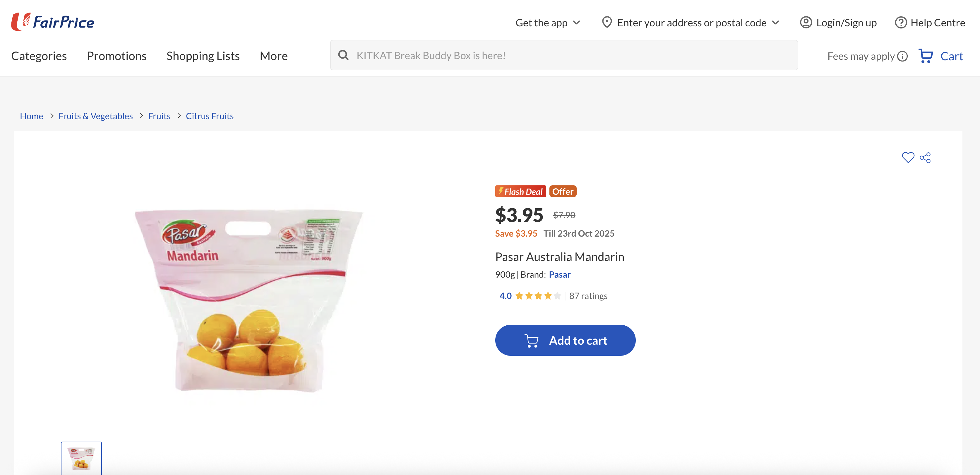
Task: Toggle the wishlist heart for this mandarin
Action: (909, 157)
